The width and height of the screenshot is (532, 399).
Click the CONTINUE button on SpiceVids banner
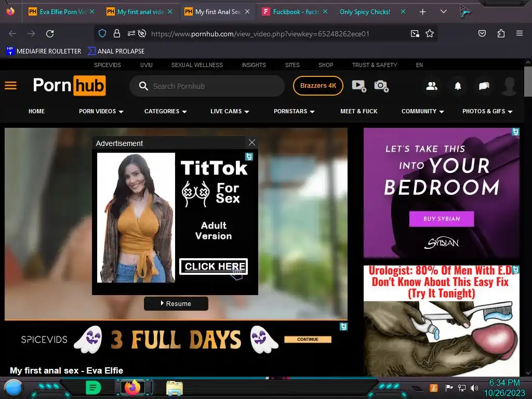308,339
